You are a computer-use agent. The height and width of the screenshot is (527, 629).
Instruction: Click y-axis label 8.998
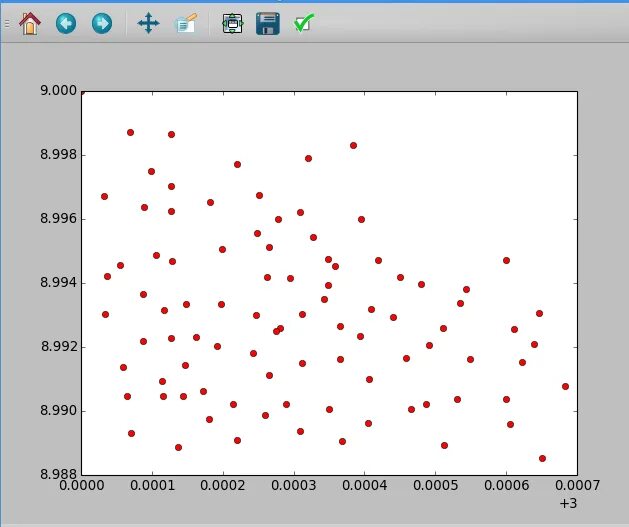59,154
